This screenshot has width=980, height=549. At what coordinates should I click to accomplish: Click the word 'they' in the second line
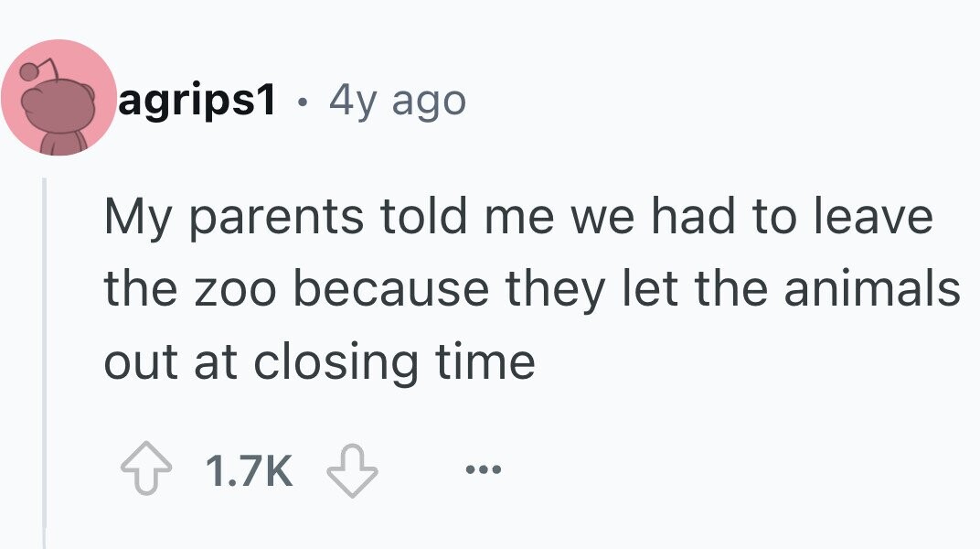[555, 290]
